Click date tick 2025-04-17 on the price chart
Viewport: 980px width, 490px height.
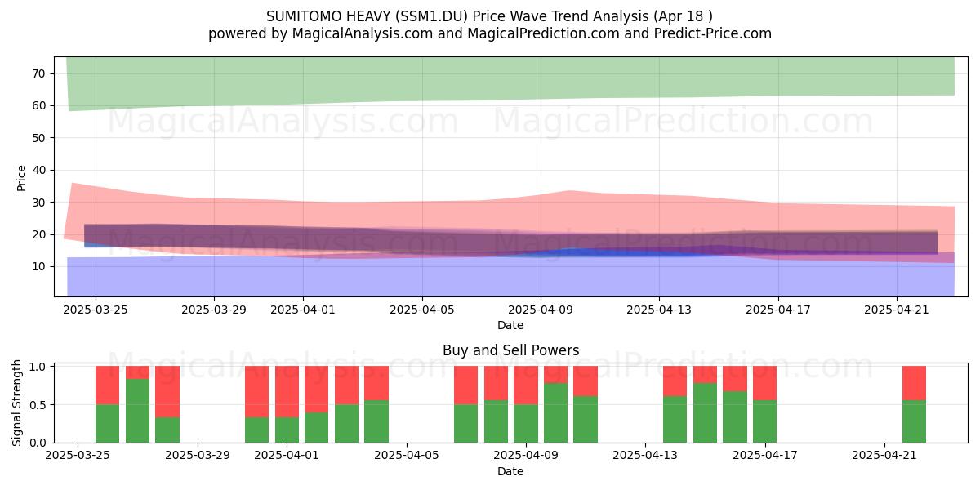pos(778,310)
